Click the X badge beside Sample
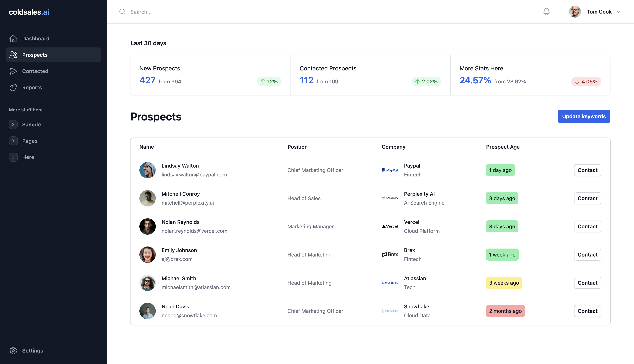The height and width of the screenshot is (364, 634). (x=13, y=125)
